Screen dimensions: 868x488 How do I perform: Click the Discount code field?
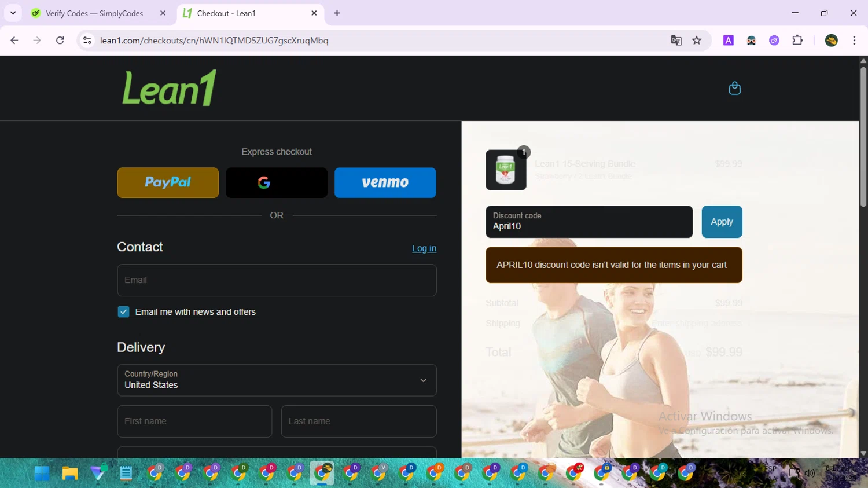click(589, 222)
